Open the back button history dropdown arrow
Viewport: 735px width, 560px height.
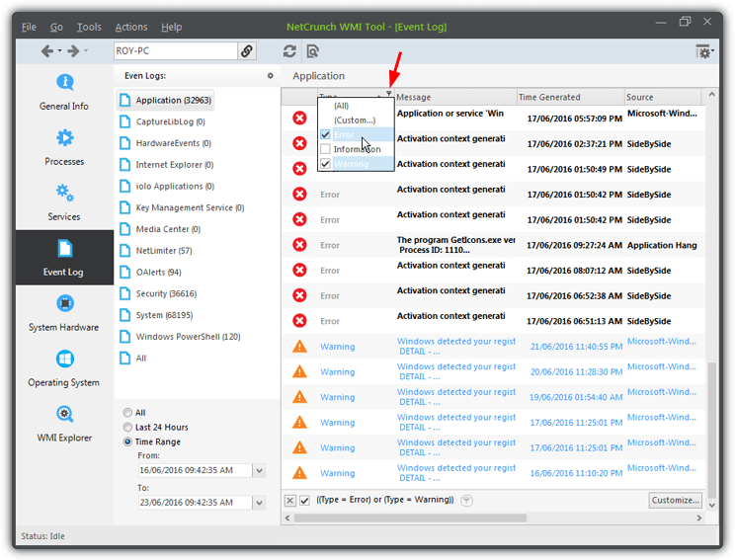tap(59, 50)
